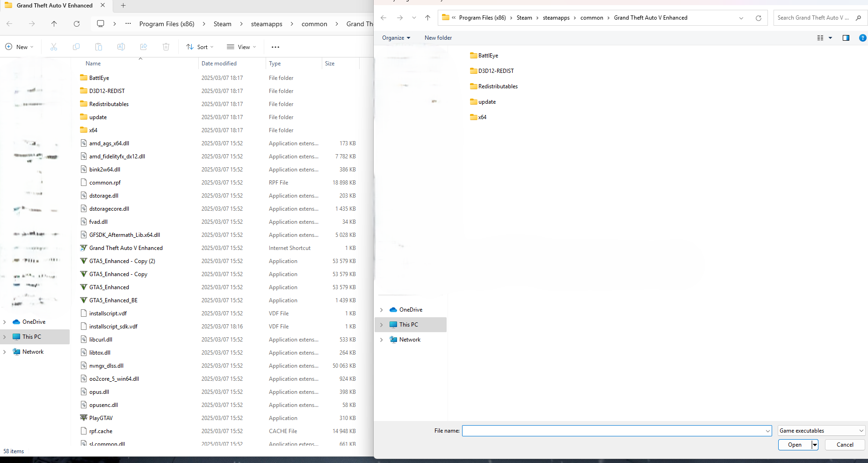
Task: Click the Back arrow in Explorer window
Action: [9, 24]
